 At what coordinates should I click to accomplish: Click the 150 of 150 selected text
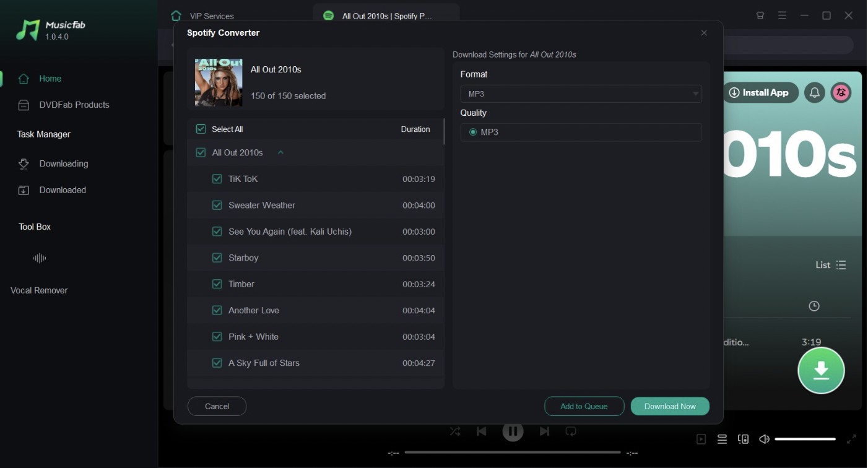point(288,96)
